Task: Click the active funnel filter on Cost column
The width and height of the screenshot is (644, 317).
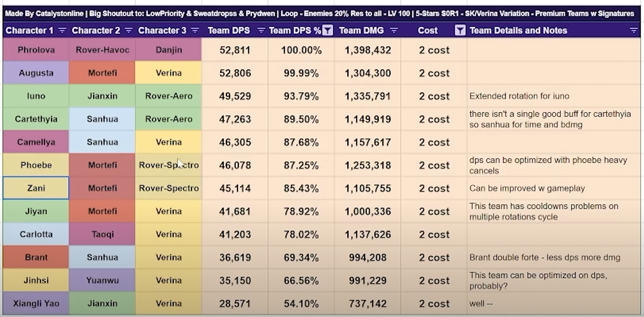Action: point(460,30)
